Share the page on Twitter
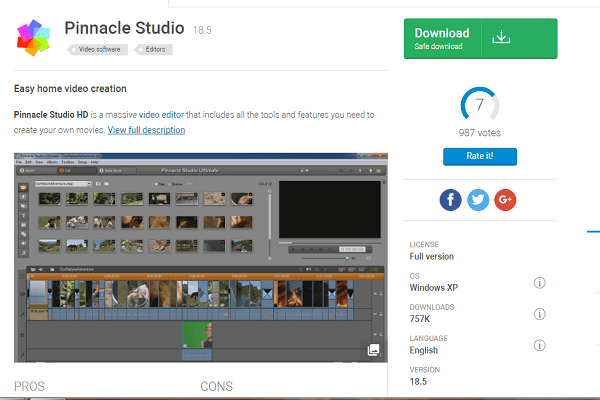Screen dimensions: 600x400 478,200
